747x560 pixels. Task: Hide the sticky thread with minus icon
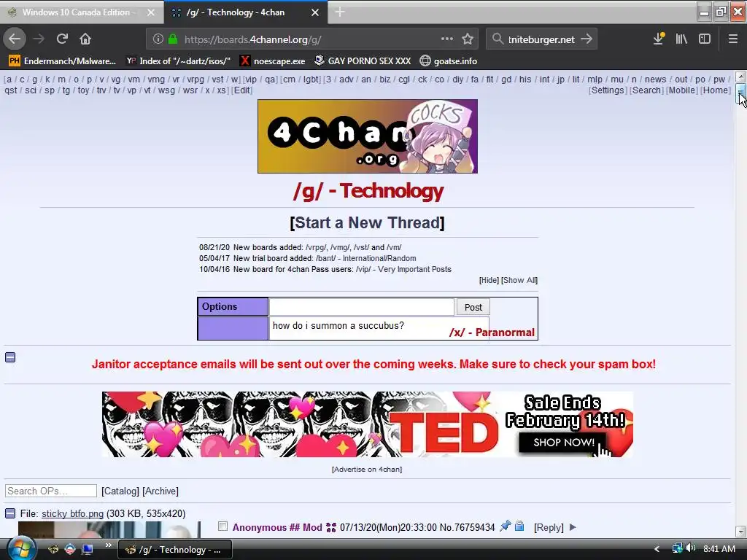[x=10, y=513]
